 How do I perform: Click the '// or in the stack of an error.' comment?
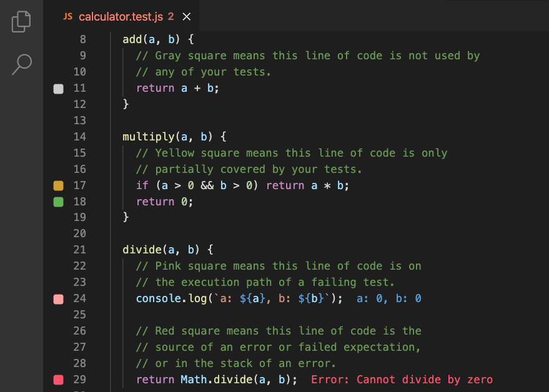[x=236, y=363]
